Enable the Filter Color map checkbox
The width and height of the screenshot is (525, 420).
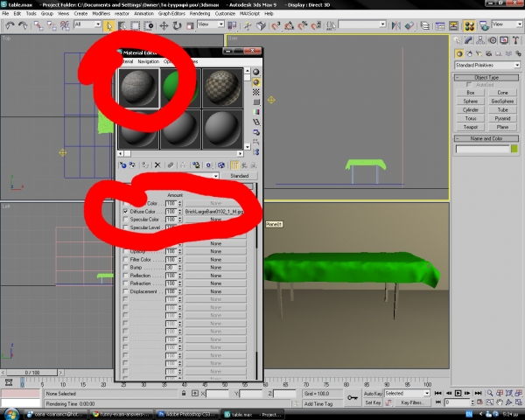125,260
